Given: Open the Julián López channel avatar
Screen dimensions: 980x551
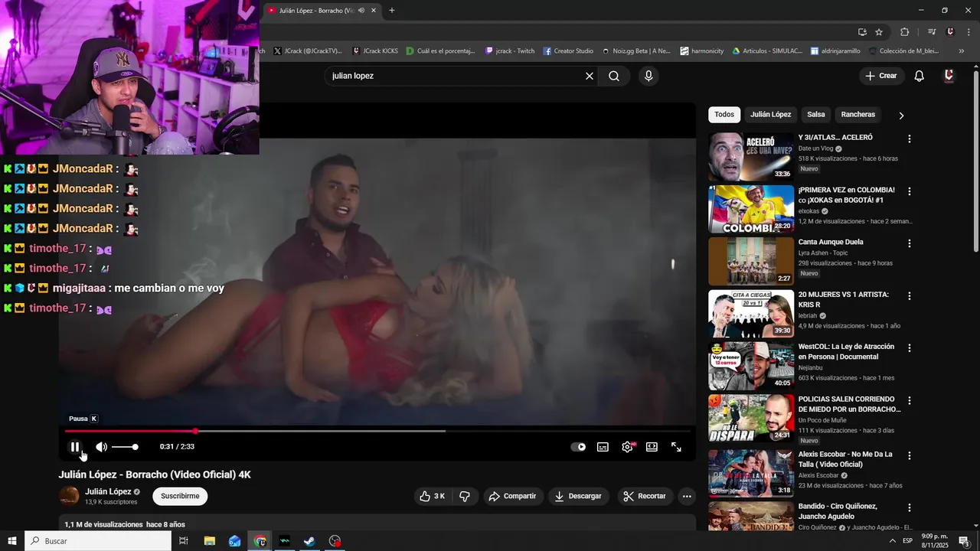Looking at the screenshot, I should [x=69, y=496].
